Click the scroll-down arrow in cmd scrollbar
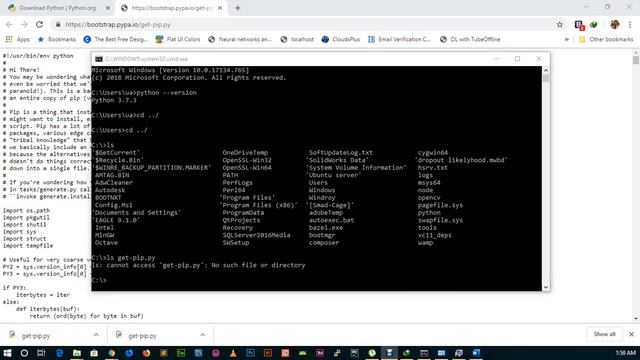This screenshot has width=640, height=360. pyautogui.click(x=546, y=287)
